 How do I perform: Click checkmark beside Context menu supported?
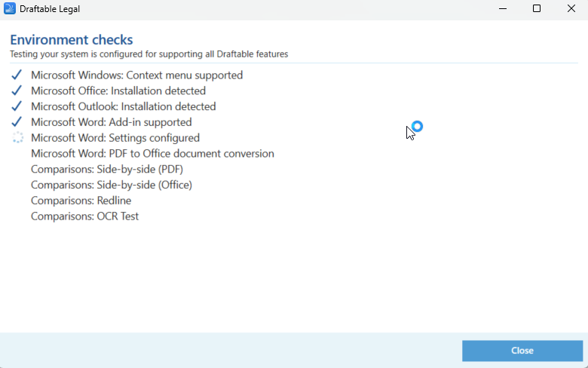click(x=17, y=75)
